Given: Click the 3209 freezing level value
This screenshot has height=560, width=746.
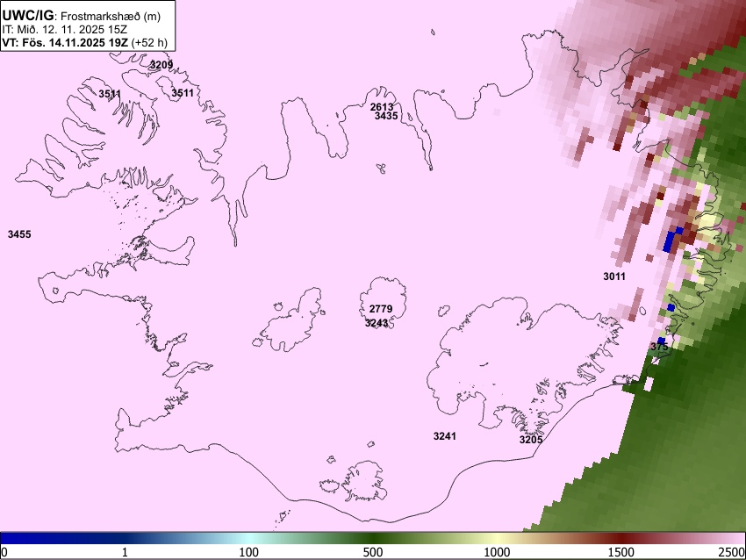Looking at the screenshot, I should pos(161,65).
